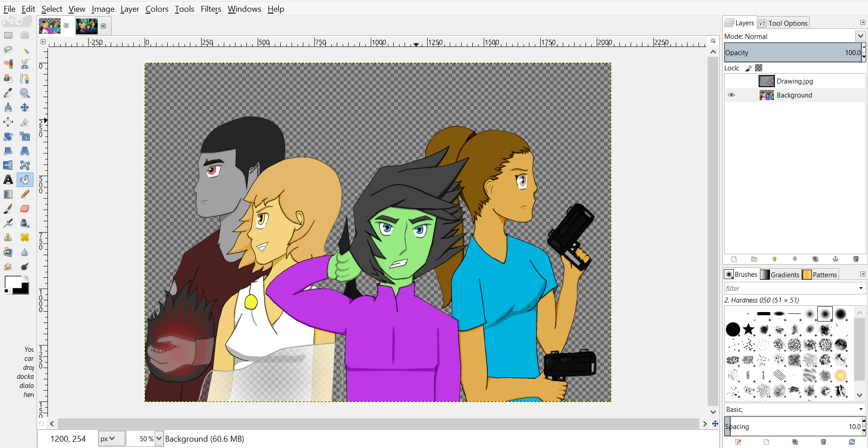Select the Alignment tool
Viewport: 868px width, 448px height.
[8, 122]
